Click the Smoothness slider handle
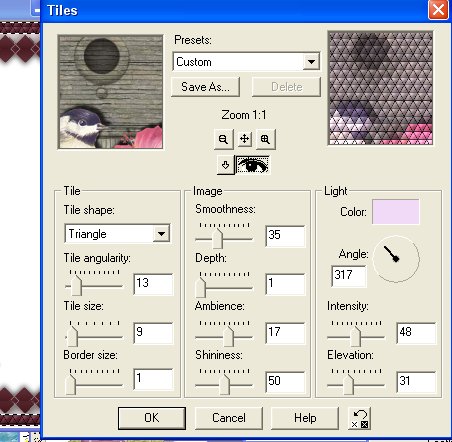Viewport: 452px width, 442px height. coord(217,238)
